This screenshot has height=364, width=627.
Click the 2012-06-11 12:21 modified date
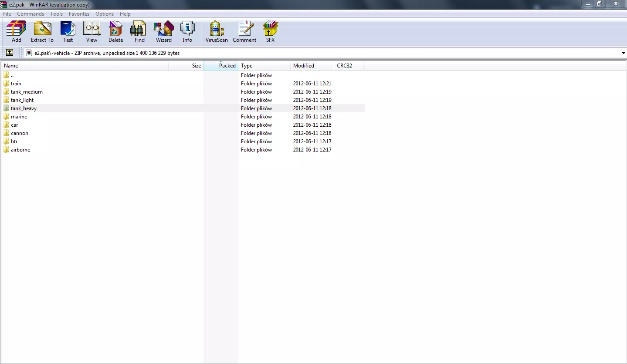(312, 84)
